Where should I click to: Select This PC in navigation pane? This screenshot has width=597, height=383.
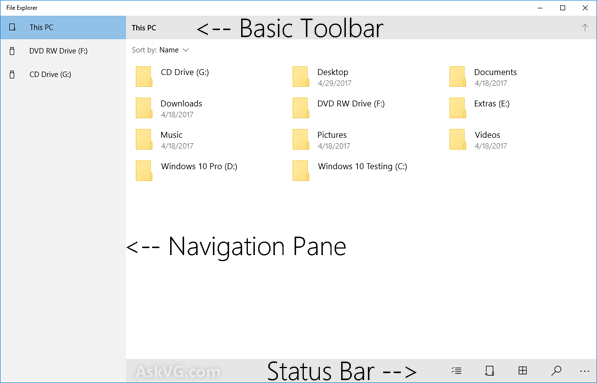click(x=63, y=27)
